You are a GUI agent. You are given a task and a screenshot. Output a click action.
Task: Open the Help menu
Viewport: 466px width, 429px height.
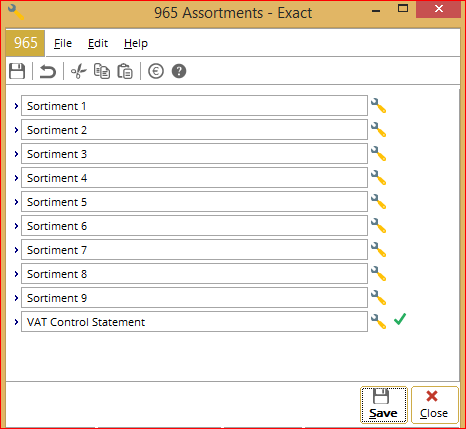click(136, 43)
